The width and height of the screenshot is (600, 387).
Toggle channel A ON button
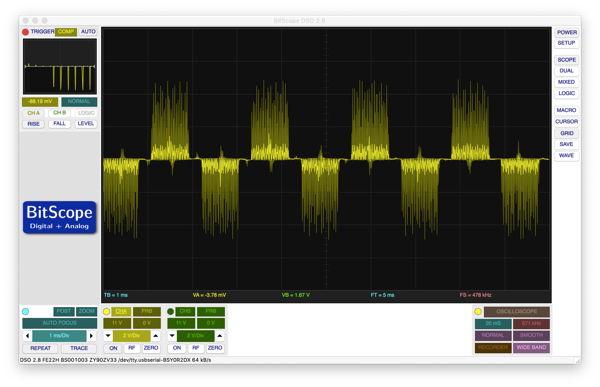point(113,348)
